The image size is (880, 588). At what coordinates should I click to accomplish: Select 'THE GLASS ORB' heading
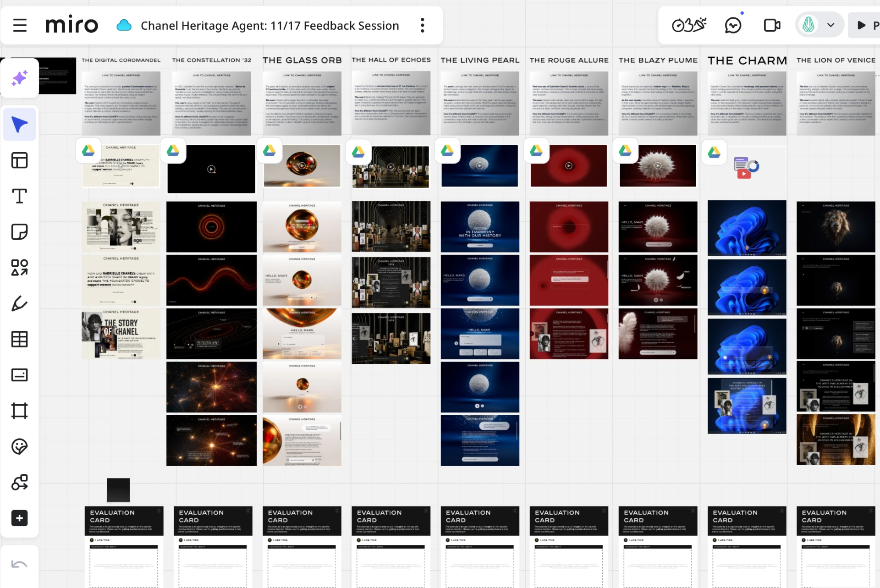pyautogui.click(x=302, y=60)
